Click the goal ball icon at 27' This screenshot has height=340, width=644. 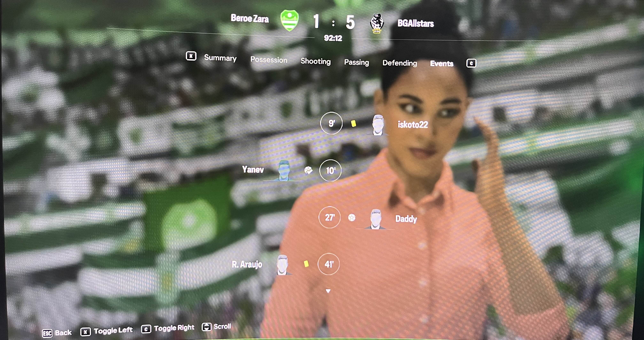352,217
